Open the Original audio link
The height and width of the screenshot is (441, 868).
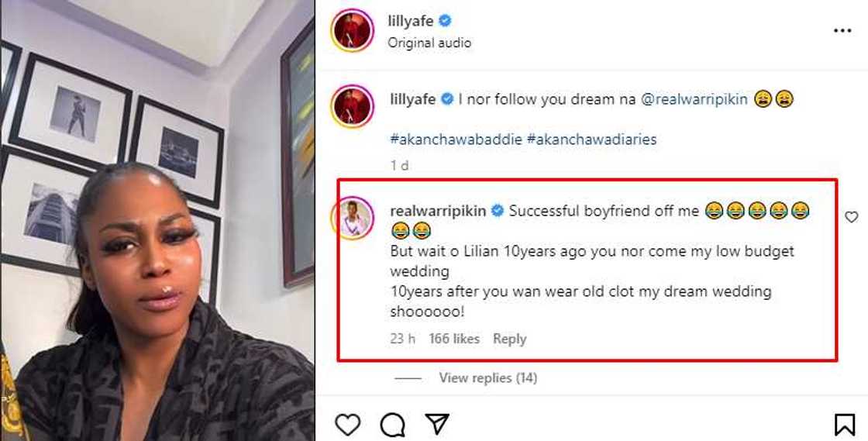pos(429,43)
